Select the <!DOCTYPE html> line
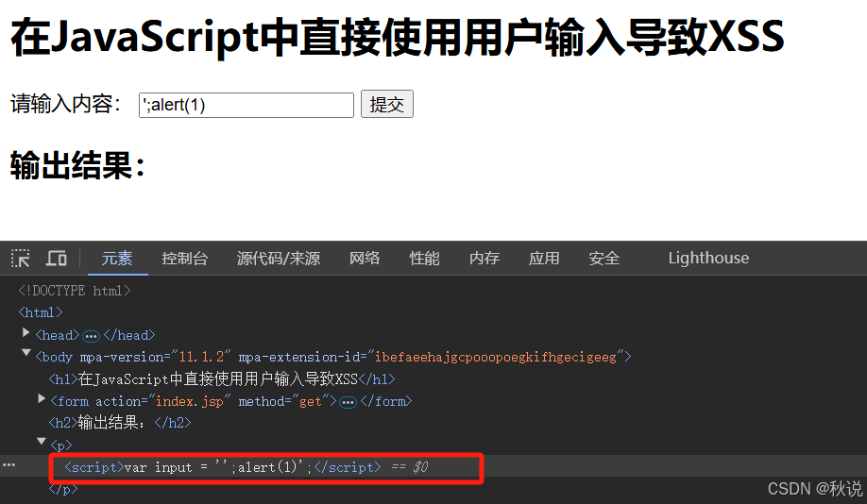 click(x=75, y=291)
